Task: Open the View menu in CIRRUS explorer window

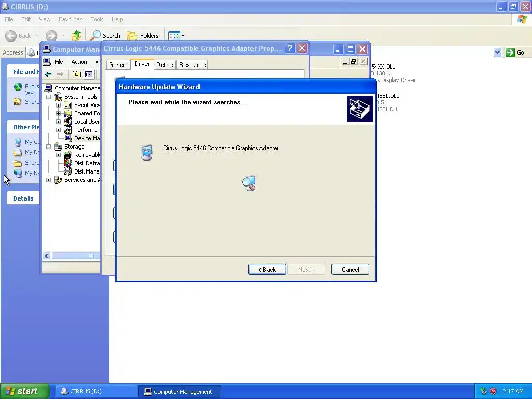Action: click(x=45, y=19)
